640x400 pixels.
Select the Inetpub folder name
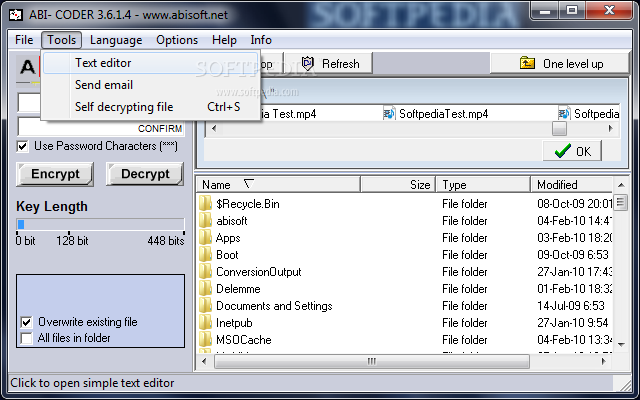234,323
